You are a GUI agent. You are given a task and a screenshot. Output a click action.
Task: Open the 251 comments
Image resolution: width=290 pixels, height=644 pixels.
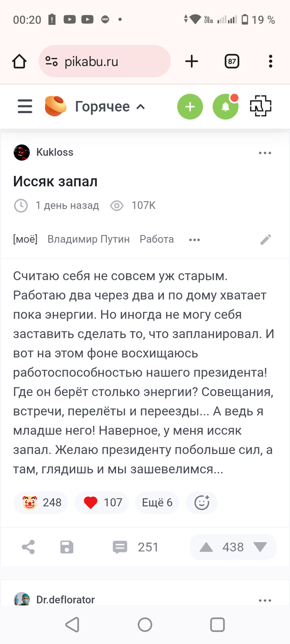tap(136, 547)
